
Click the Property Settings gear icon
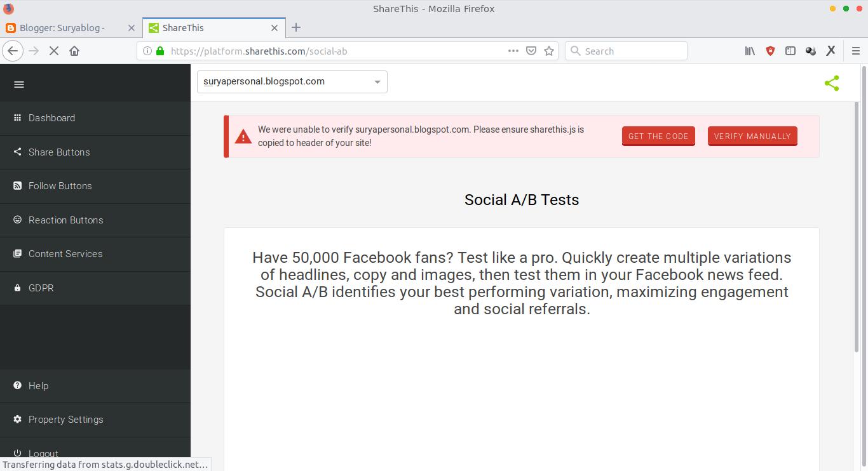(17, 419)
